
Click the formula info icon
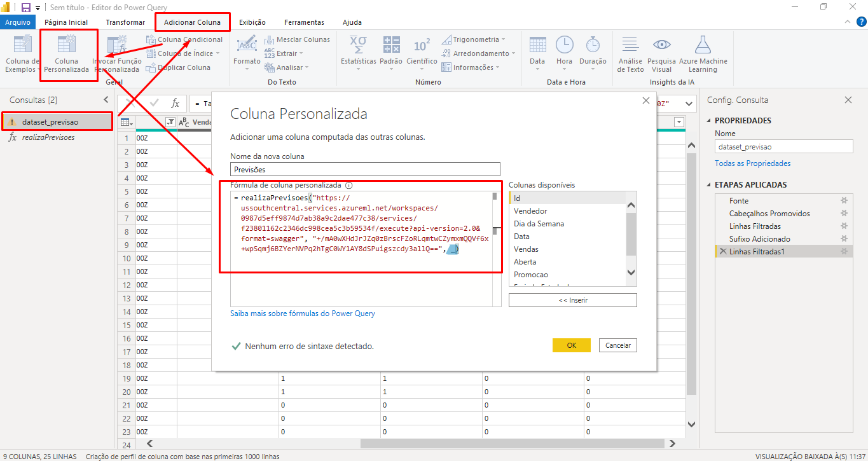coord(348,186)
